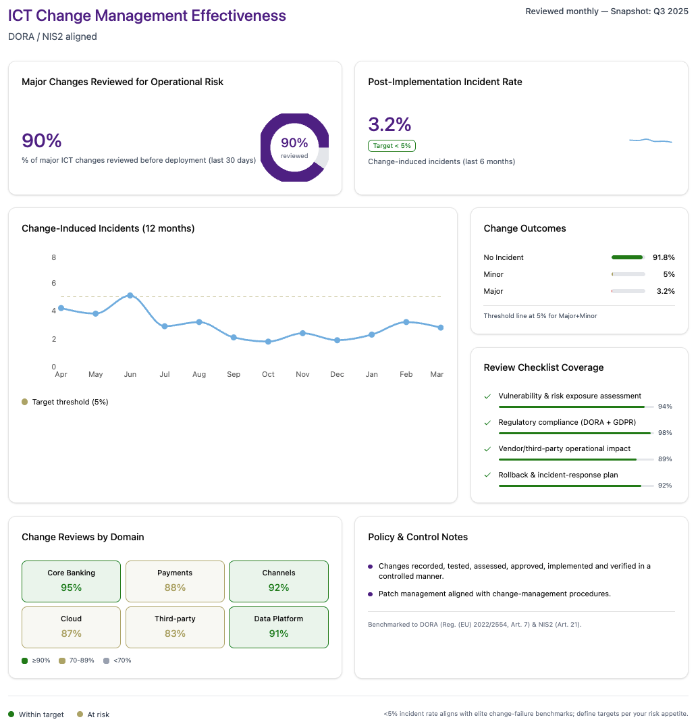Click the Change Outcomes heading
Screen dimensions: 700x728
click(x=524, y=228)
